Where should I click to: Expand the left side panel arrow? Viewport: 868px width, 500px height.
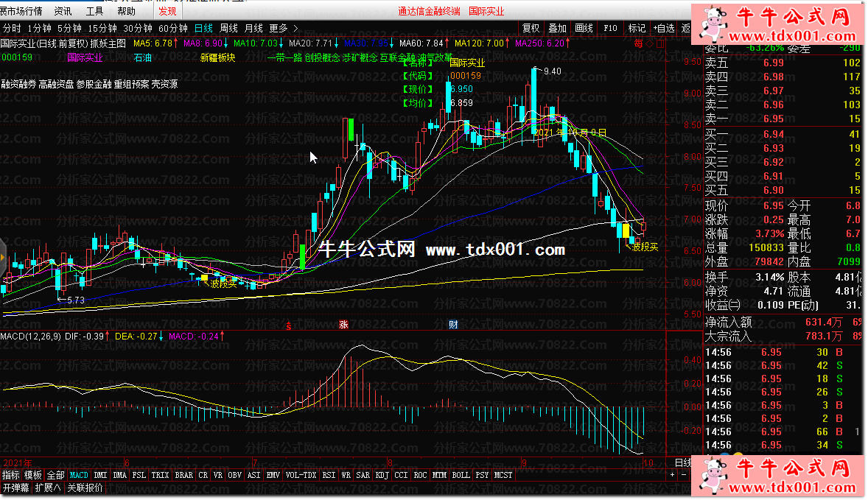(2, 258)
